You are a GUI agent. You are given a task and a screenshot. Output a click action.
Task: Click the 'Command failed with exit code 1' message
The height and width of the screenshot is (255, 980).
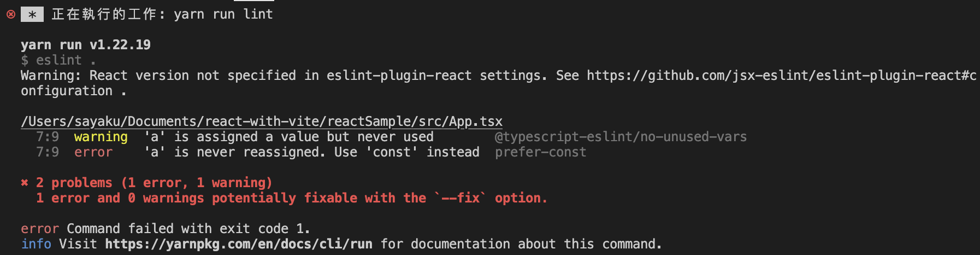pyautogui.click(x=188, y=229)
